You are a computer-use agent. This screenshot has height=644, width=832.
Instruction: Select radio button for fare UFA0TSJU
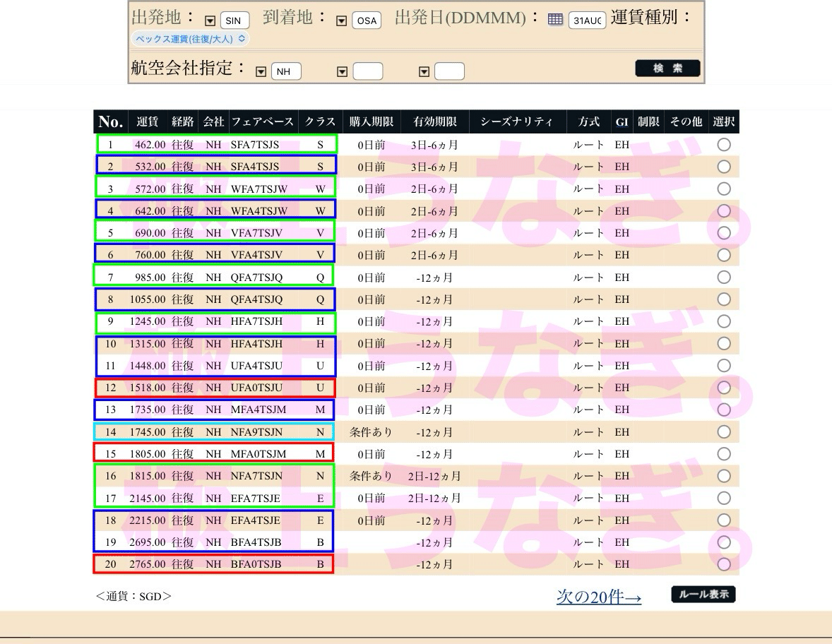724,387
